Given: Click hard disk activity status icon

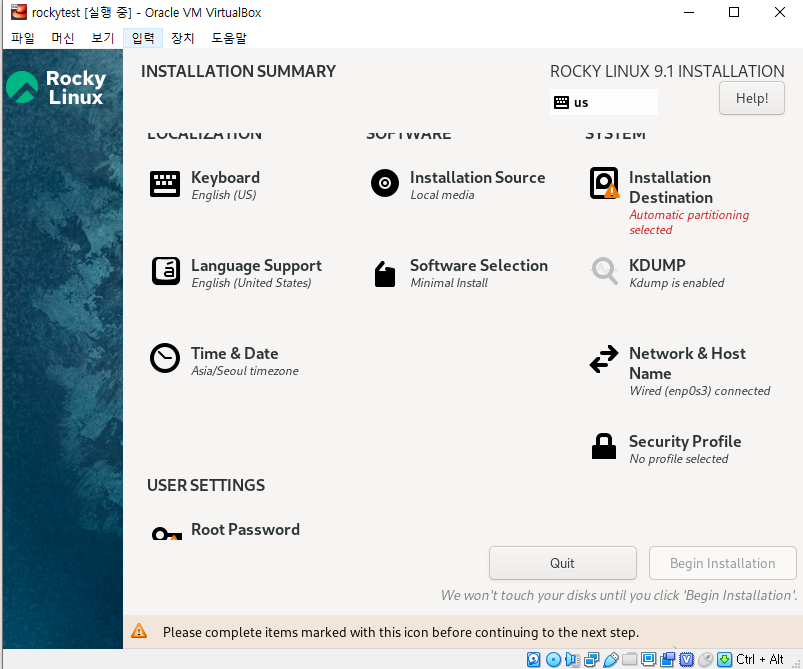Looking at the screenshot, I should pos(533,659).
